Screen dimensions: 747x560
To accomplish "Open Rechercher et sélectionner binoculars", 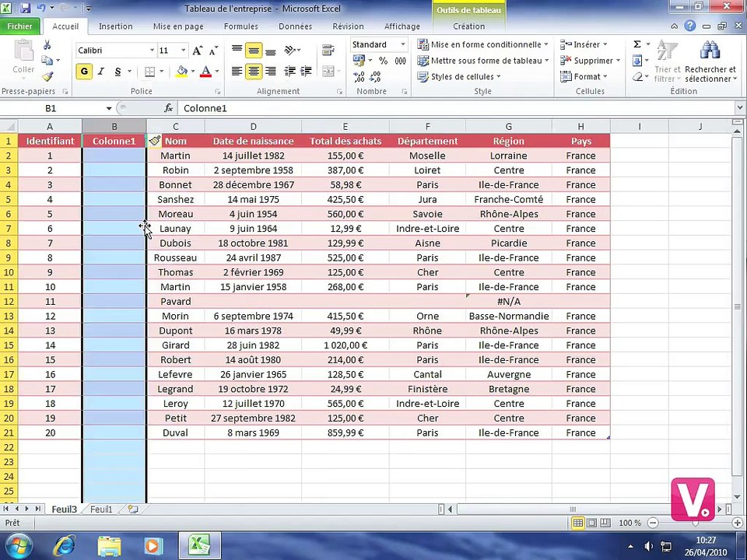I will pos(710,61).
